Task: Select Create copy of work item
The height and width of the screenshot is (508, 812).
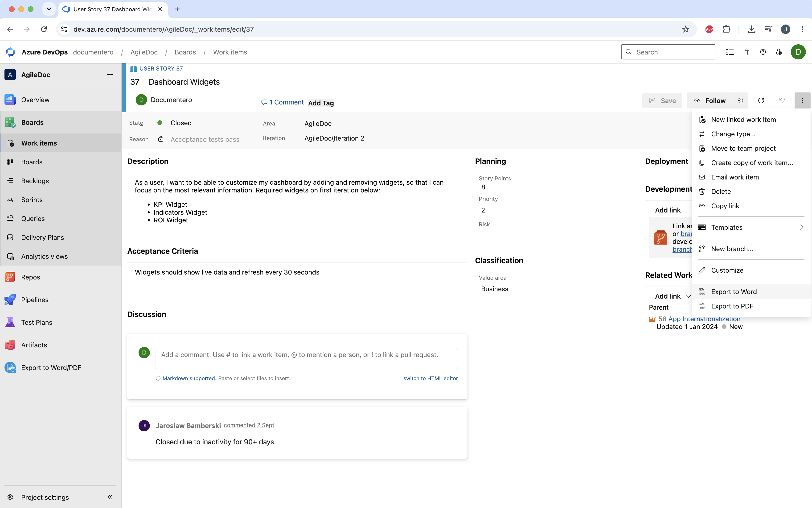Action: (x=751, y=163)
